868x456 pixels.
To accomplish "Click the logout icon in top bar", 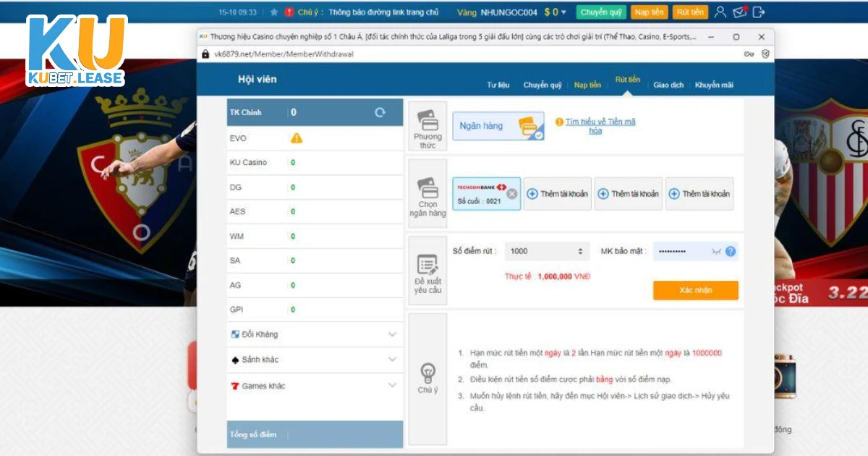I will click(x=759, y=12).
